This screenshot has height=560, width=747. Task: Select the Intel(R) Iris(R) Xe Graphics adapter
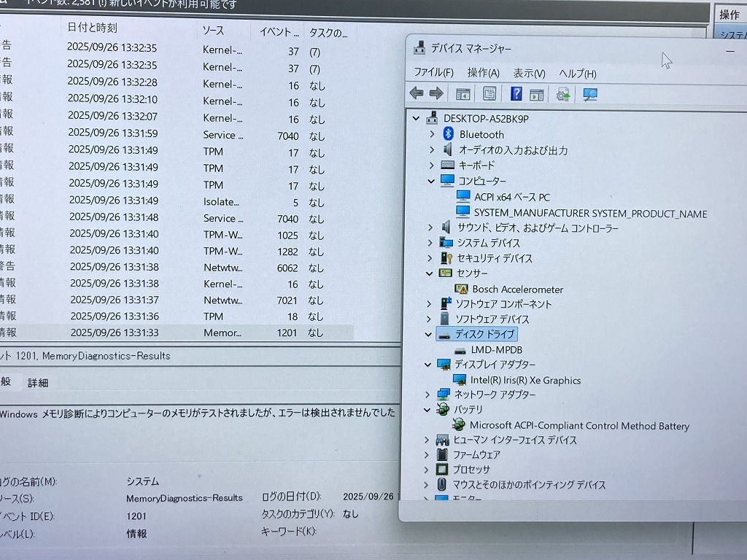coord(525,381)
